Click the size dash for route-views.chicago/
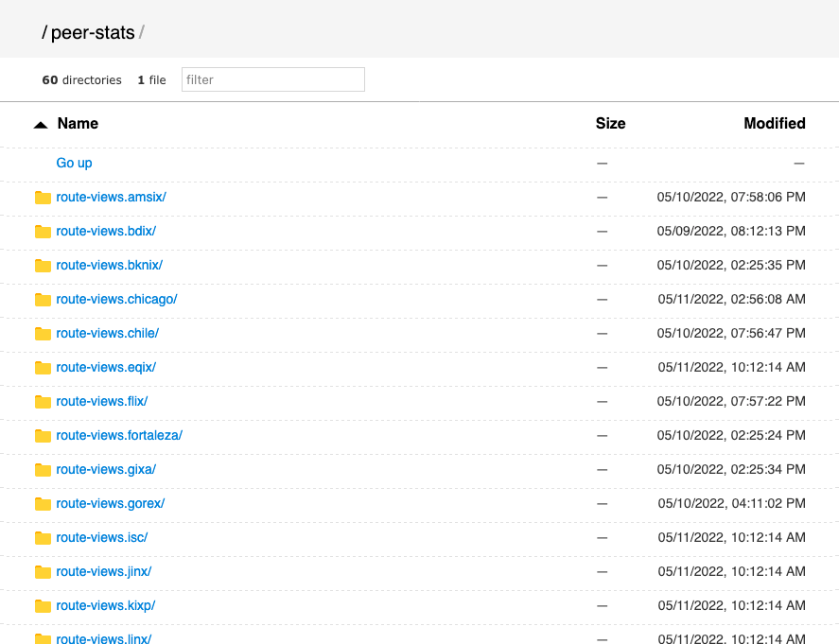The height and width of the screenshot is (644, 839). click(x=602, y=300)
